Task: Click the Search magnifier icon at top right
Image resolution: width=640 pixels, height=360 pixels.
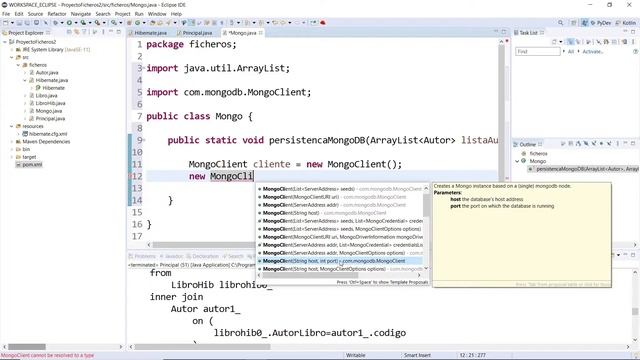Action: click(560, 23)
